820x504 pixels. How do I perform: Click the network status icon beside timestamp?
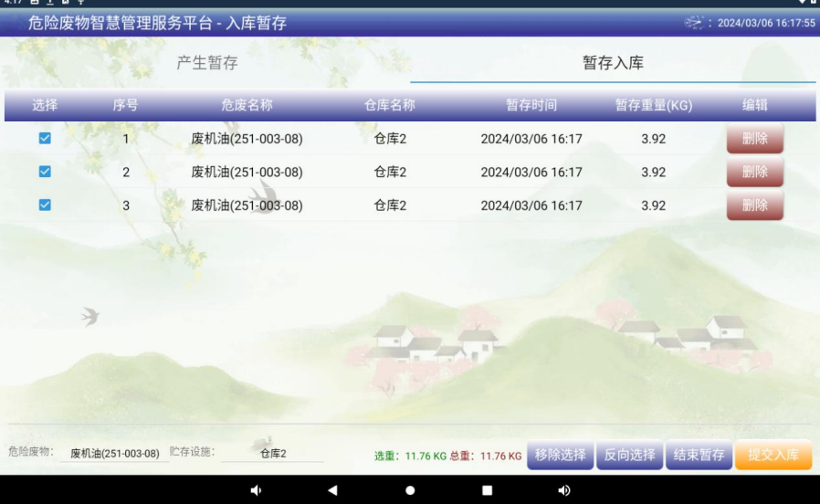pyautogui.click(x=695, y=23)
